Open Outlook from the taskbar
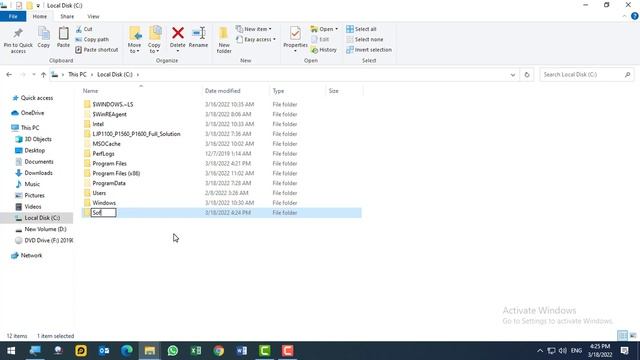This screenshot has height=360, width=640. pos(104,351)
